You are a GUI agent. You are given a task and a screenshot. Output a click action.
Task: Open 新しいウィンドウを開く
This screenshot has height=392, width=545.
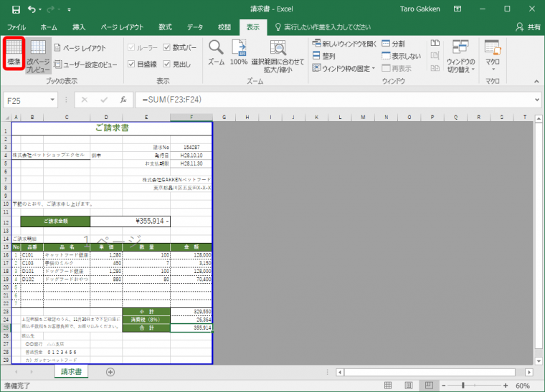tap(344, 44)
